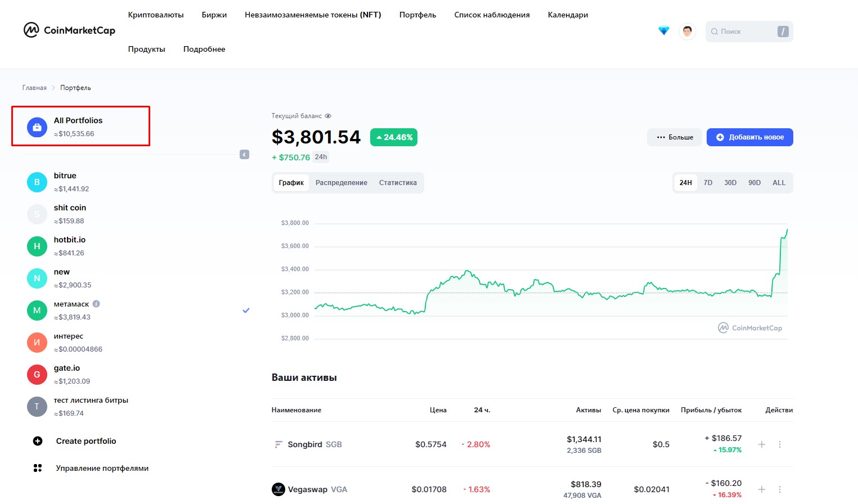Click the $3,801.54 balance

point(316,137)
